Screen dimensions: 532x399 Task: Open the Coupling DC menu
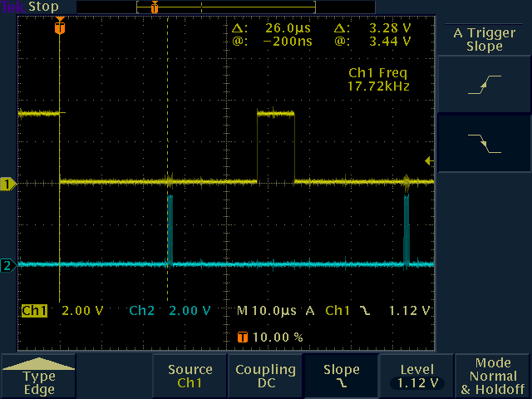point(265,376)
